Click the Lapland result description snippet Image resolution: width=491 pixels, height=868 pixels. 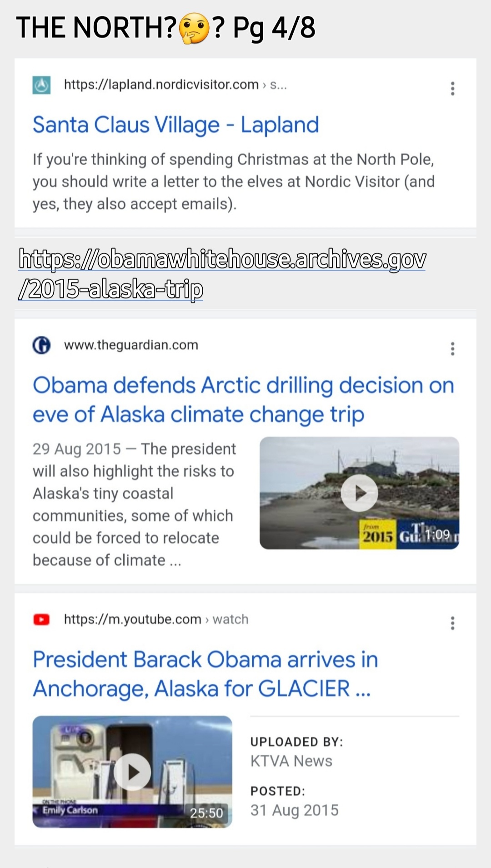click(233, 182)
